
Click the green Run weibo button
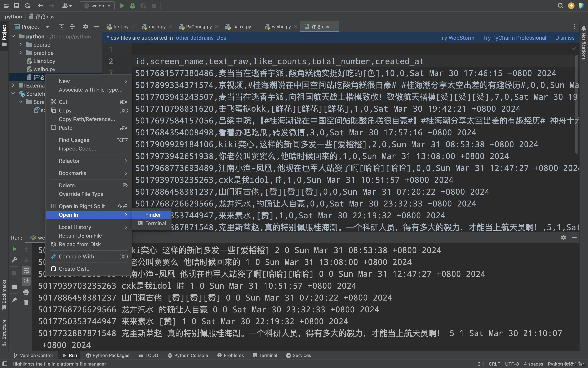122,6
